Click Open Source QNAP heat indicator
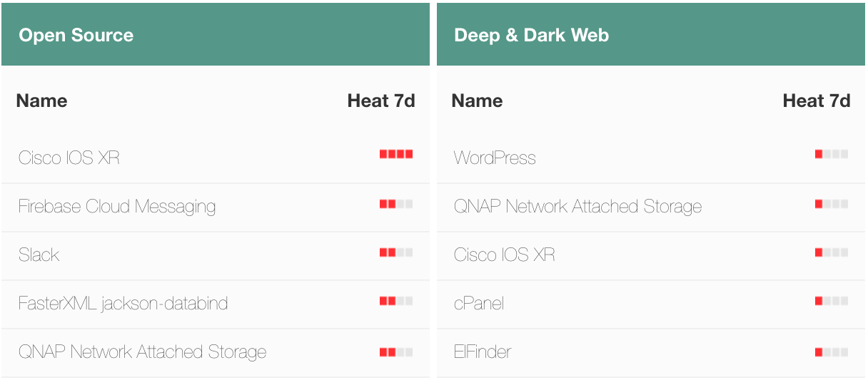868x385 pixels. click(x=396, y=351)
